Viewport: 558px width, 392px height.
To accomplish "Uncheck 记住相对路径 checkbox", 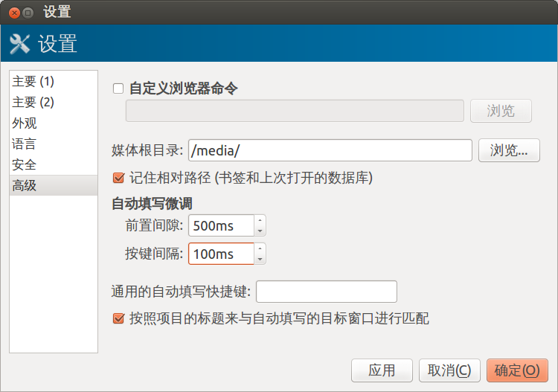I will pos(118,178).
